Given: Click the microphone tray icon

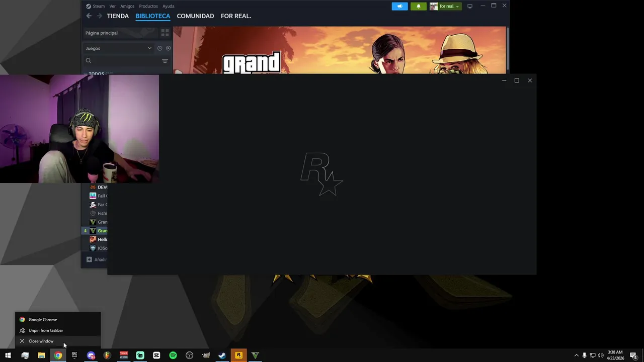Looking at the screenshot, I should tap(584, 355).
